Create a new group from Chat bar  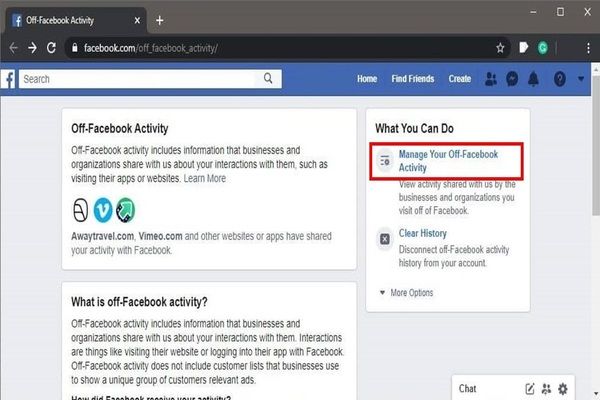pyautogui.click(x=547, y=388)
